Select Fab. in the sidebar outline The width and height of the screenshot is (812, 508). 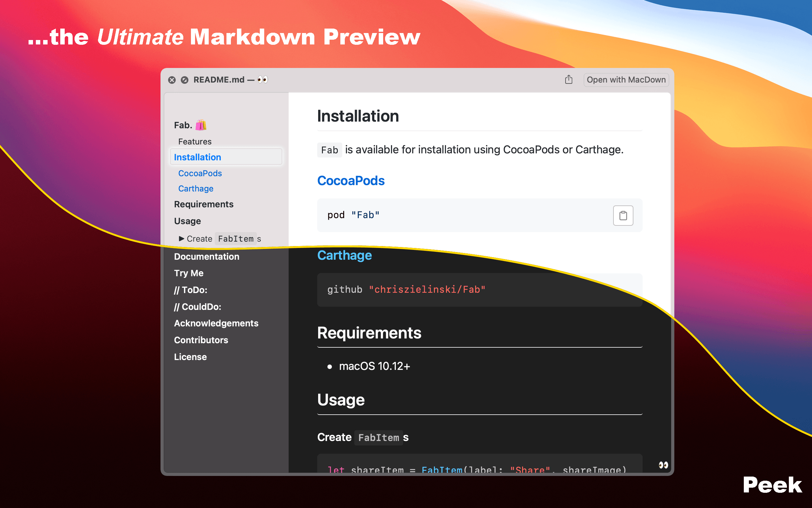click(x=190, y=125)
